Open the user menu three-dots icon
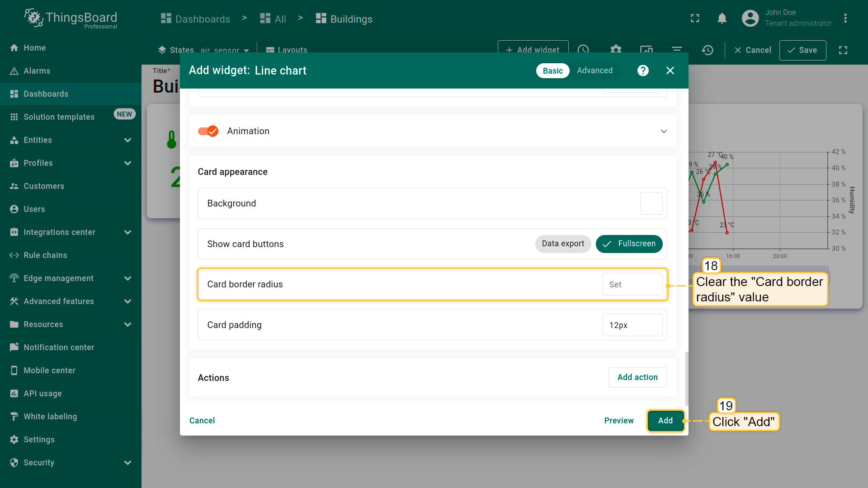The width and height of the screenshot is (868, 488). pos(845,19)
